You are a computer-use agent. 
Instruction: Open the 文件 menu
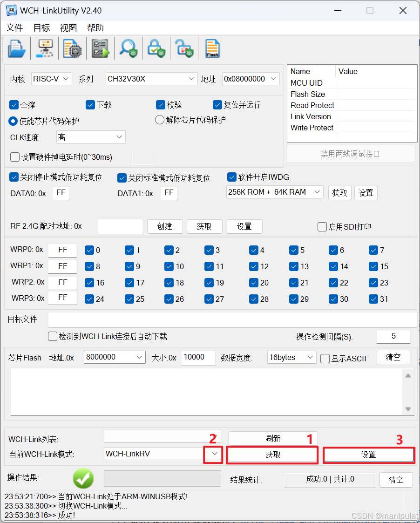15,27
